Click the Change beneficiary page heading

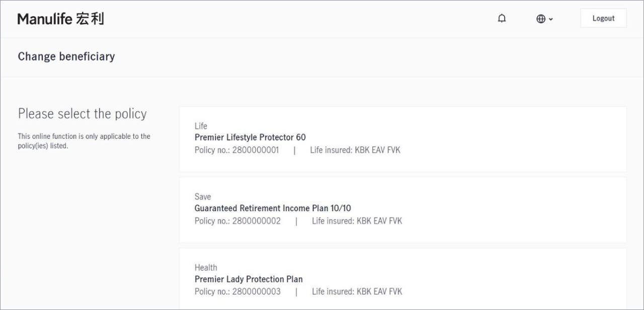point(66,56)
